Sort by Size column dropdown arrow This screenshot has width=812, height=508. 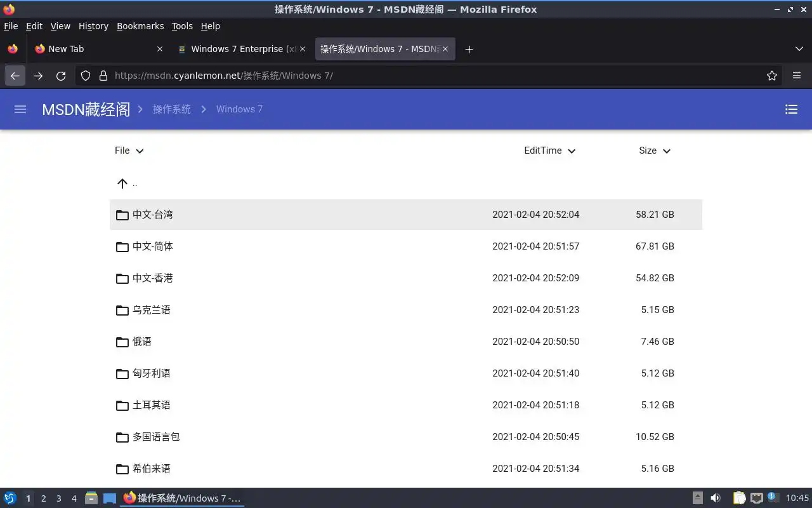point(666,151)
